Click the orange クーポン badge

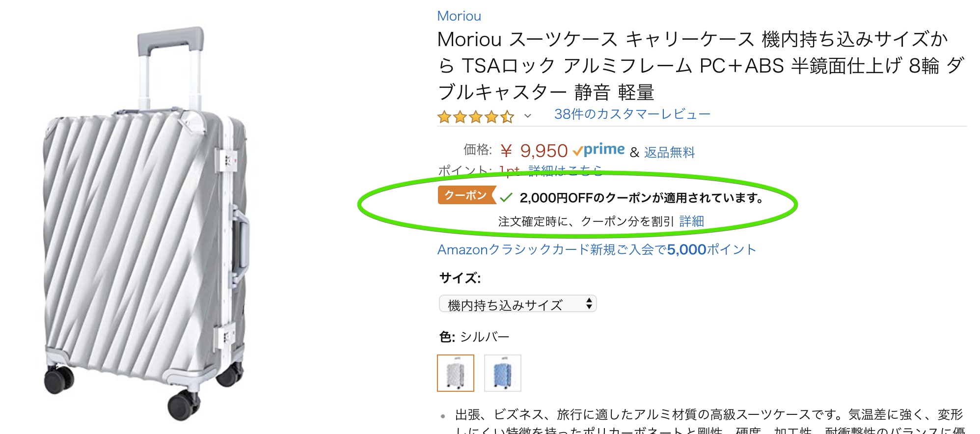click(x=465, y=195)
